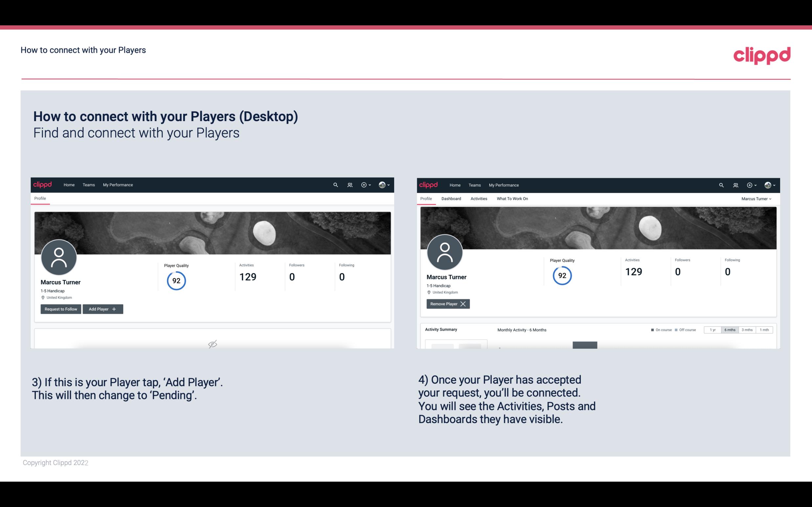
Task: Click the Clippd logo icon top-left
Action: (x=43, y=184)
